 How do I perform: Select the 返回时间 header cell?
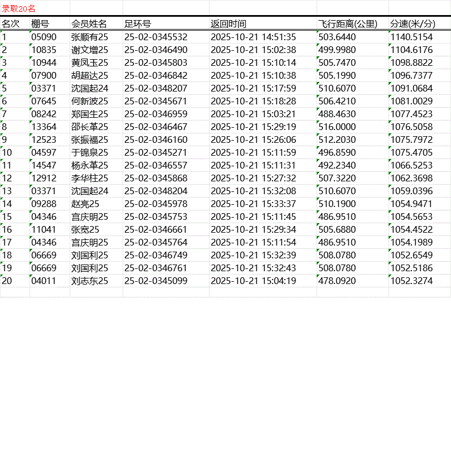click(x=228, y=24)
